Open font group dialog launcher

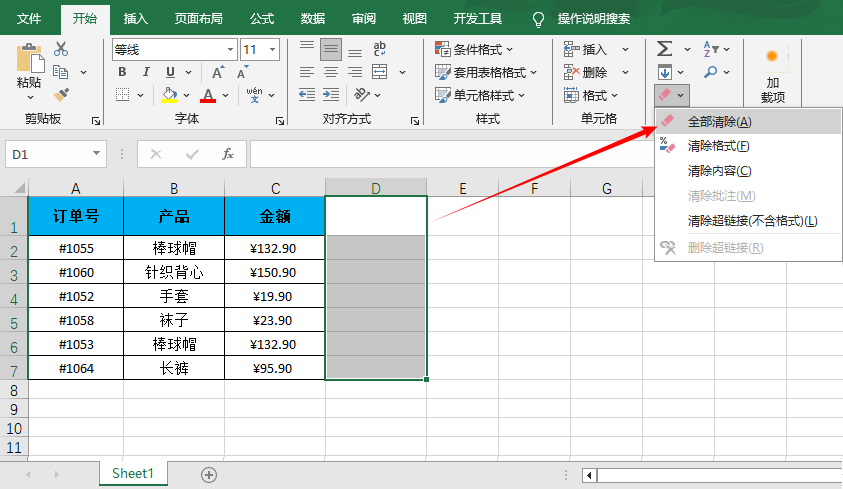pos(280,121)
